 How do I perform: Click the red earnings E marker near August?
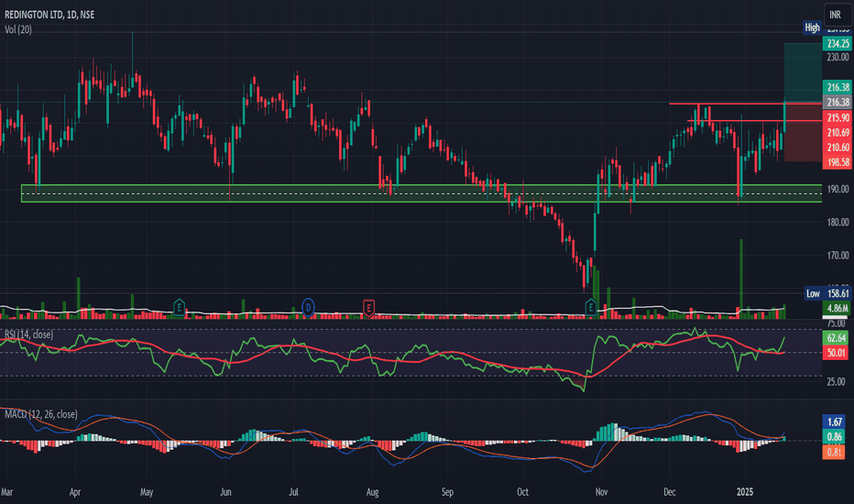pos(368,308)
